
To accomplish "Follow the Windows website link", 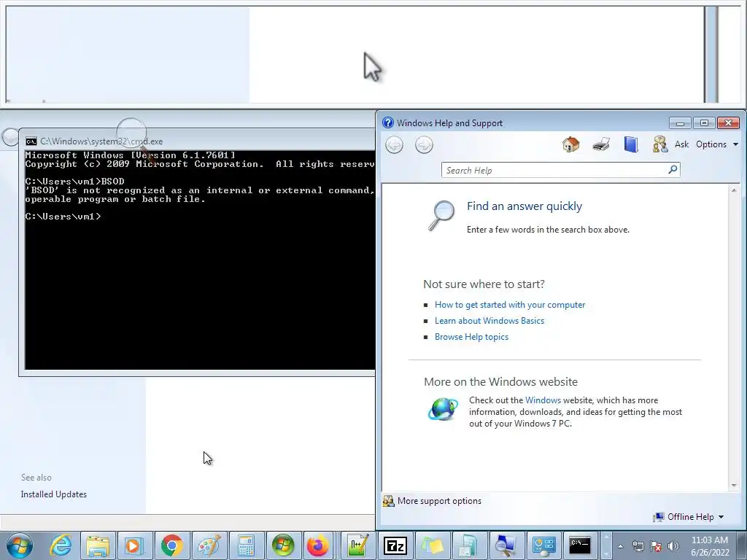I will (543, 400).
